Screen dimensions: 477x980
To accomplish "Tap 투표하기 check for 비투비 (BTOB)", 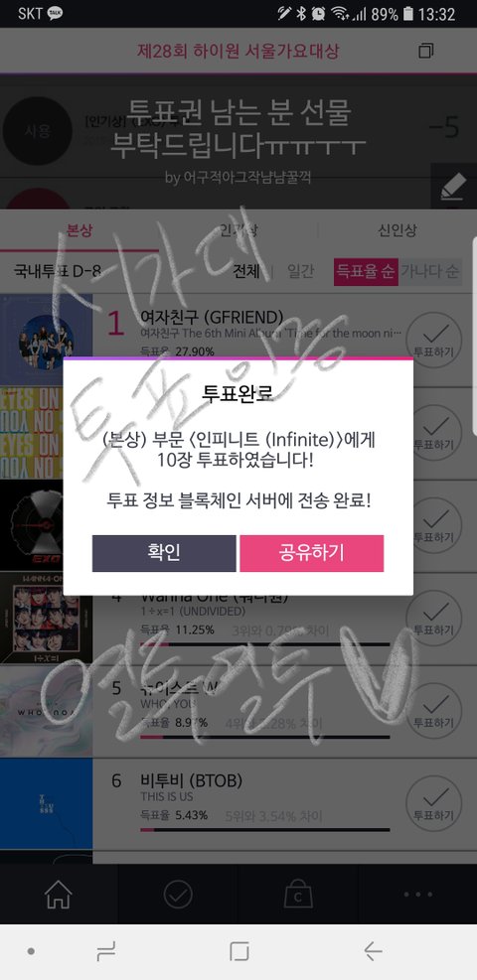I will (433, 803).
